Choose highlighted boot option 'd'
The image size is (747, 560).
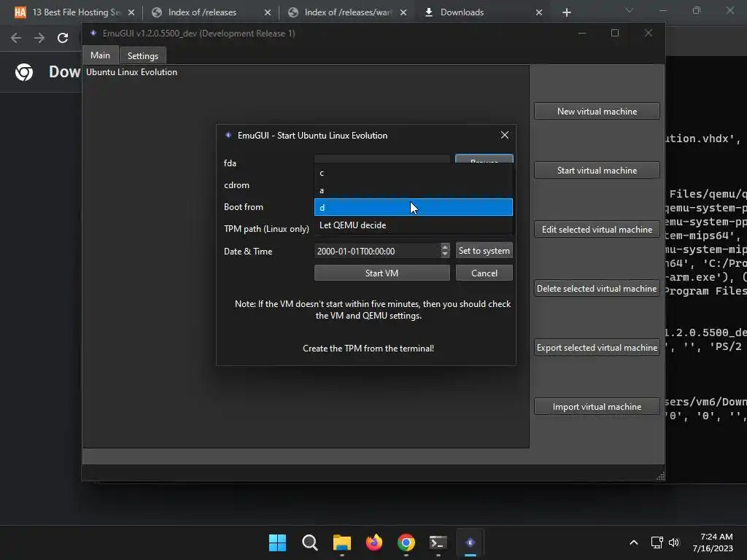point(413,208)
